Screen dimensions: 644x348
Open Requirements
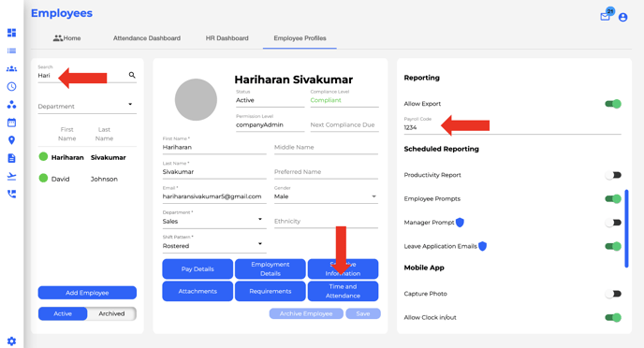[271, 291]
